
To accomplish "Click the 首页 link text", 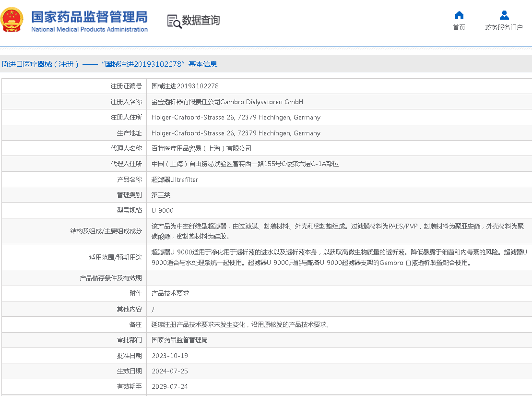I will pyautogui.click(x=459, y=27).
